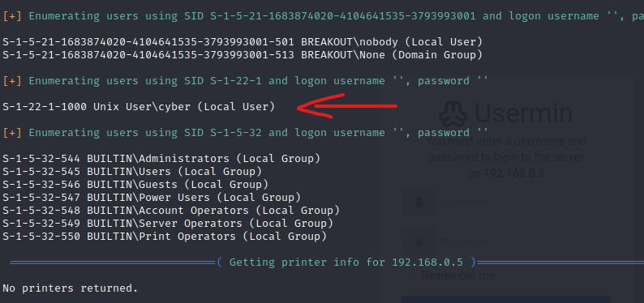Click the 'Usermin' title text
The width and height of the screenshot is (644, 303).
point(524,113)
